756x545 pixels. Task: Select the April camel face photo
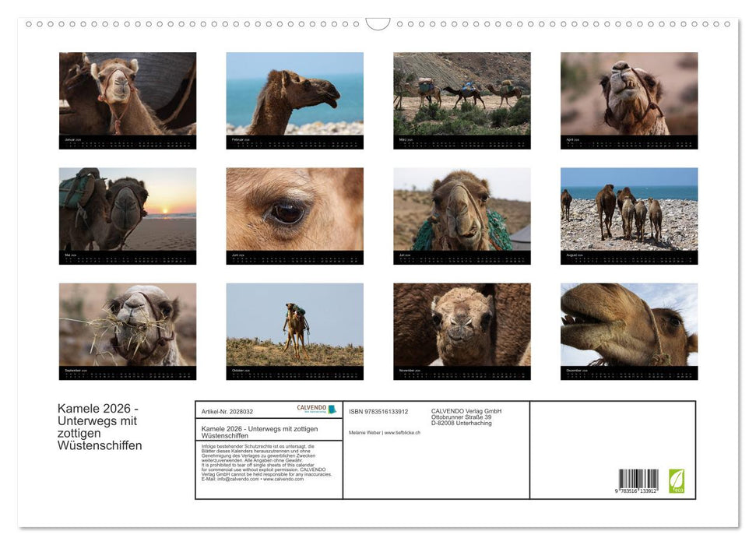pos(628,94)
